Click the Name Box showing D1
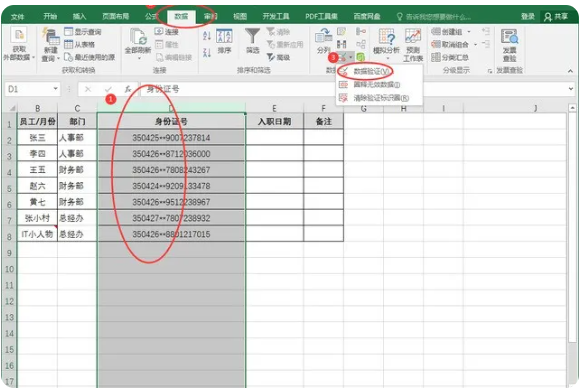Image resolution: width=582 pixels, height=392 pixels. pyautogui.click(x=28, y=89)
